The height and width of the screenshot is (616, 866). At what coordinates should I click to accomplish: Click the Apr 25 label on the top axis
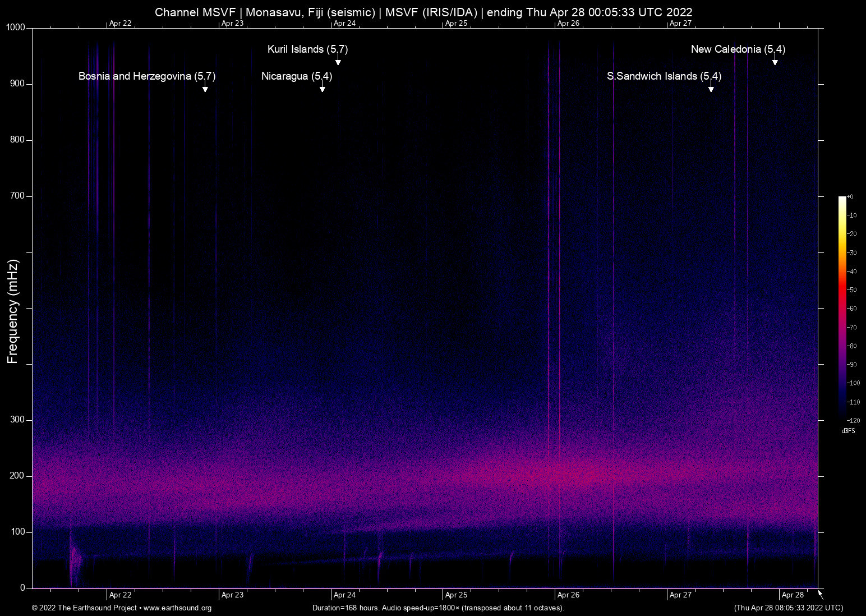(456, 24)
